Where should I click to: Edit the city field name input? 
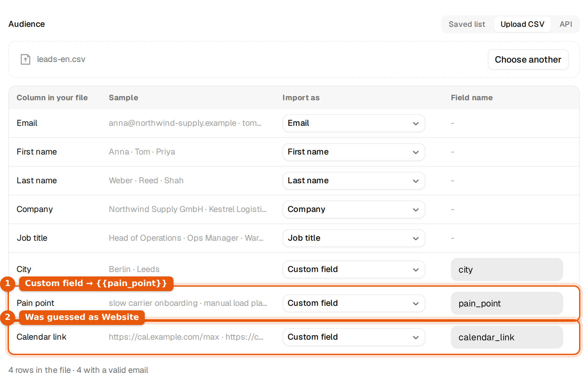[x=507, y=269]
